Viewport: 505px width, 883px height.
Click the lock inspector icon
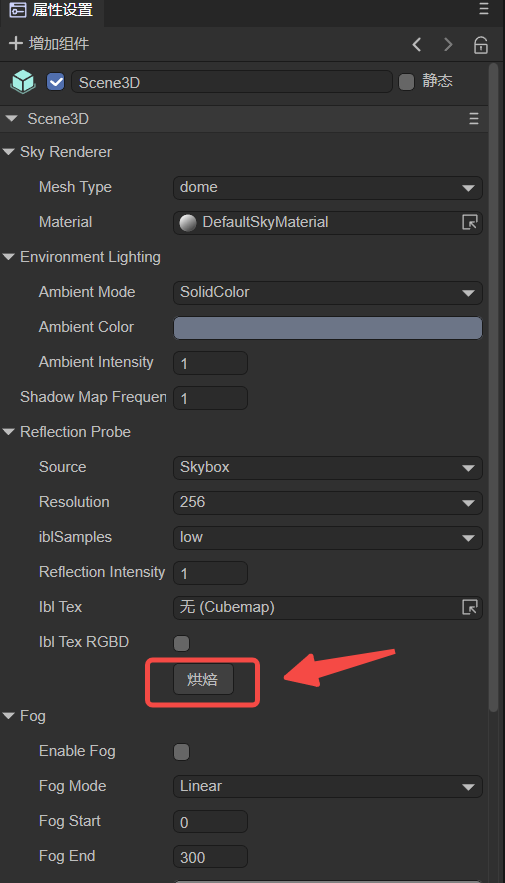(481, 44)
